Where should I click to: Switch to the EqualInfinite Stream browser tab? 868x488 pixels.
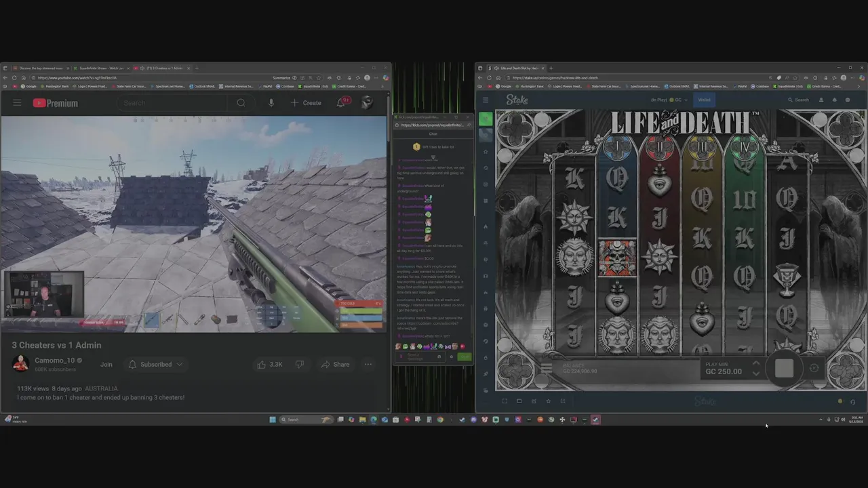click(100, 68)
